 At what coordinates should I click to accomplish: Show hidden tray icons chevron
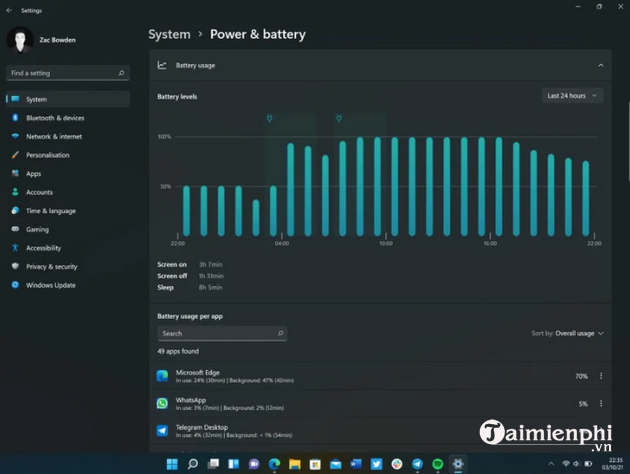tap(551, 464)
